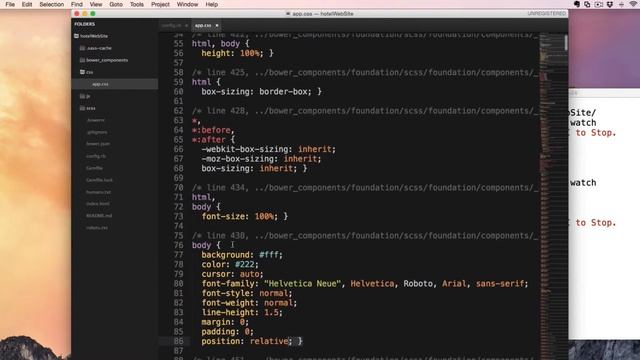The height and width of the screenshot is (360, 640).
Task: Open the Project menu
Action: click(160, 4)
